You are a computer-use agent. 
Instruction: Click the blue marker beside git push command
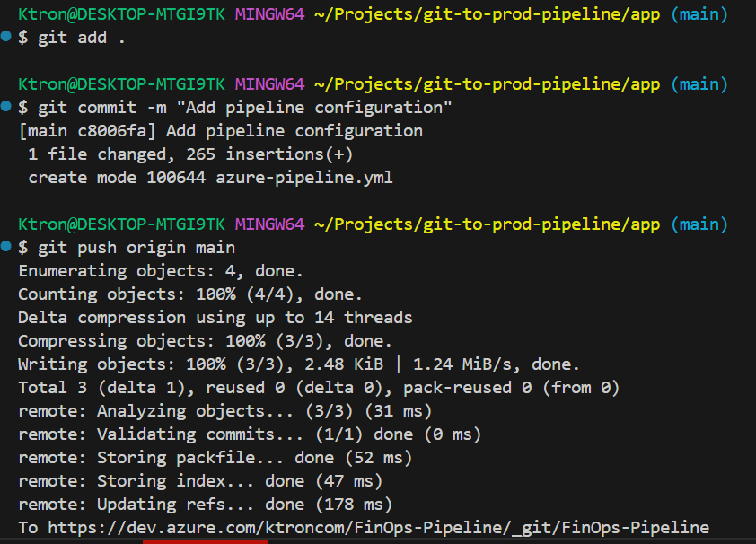click(7, 247)
